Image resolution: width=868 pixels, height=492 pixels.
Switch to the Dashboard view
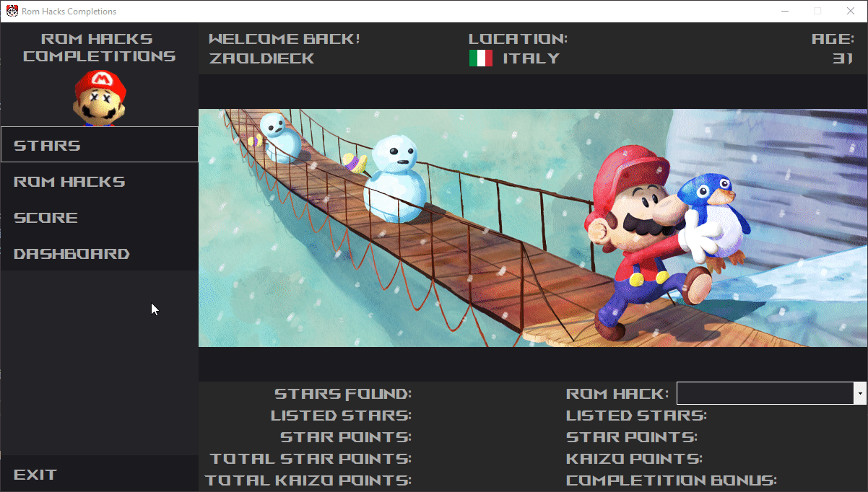(x=100, y=253)
